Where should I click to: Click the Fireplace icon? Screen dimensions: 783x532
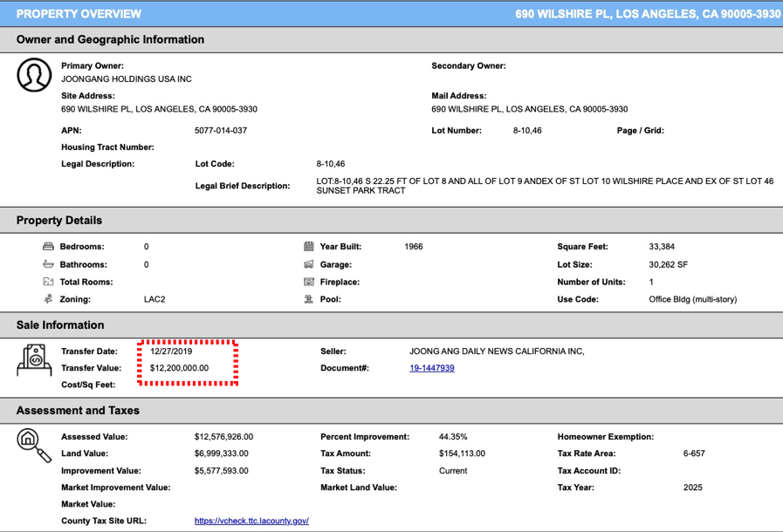click(308, 282)
